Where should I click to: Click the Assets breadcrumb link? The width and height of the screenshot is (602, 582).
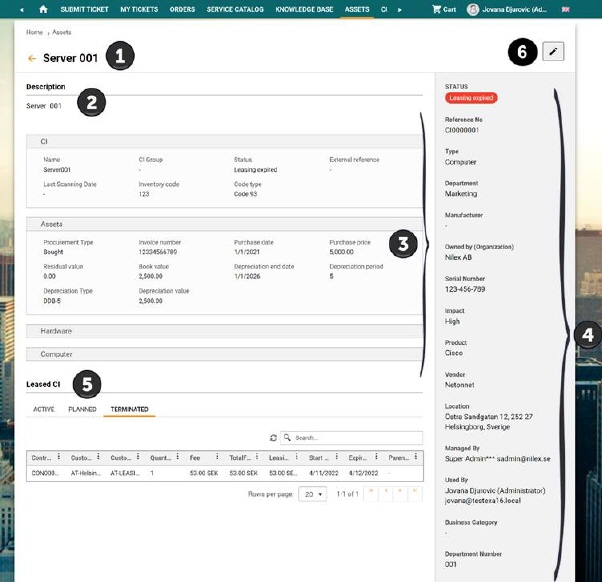[x=61, y=33]
